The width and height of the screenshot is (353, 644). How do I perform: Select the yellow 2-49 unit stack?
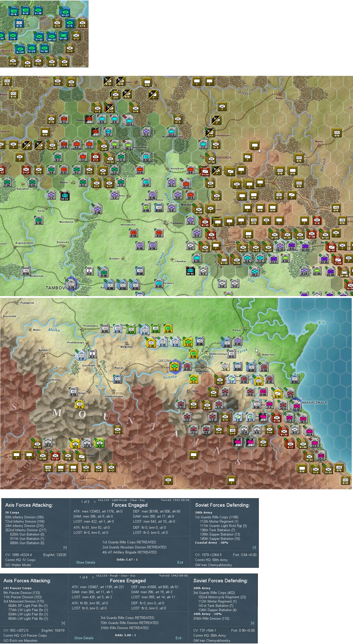[151, 343]
